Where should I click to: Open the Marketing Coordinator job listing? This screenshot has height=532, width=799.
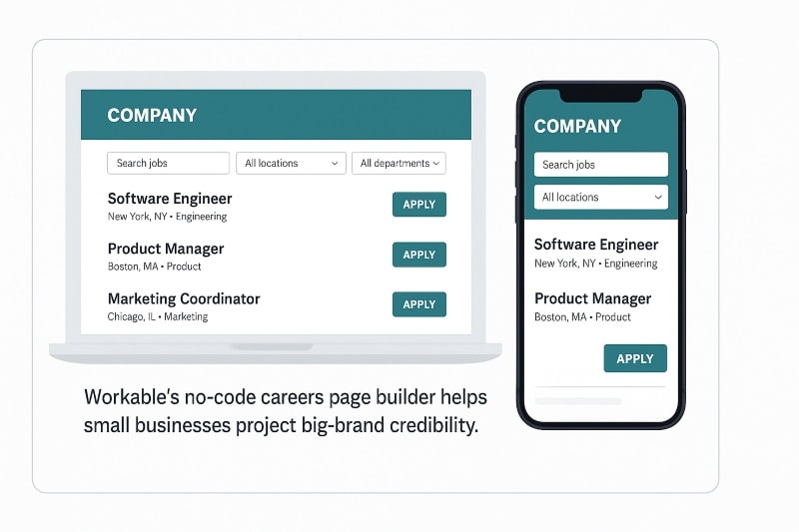coord(184,298)
